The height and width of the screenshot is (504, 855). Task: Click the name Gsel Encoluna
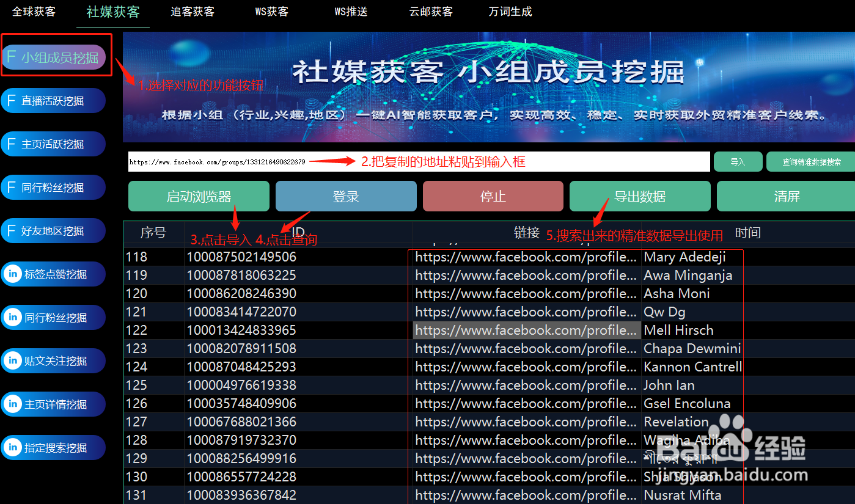(x=687, y=404)
